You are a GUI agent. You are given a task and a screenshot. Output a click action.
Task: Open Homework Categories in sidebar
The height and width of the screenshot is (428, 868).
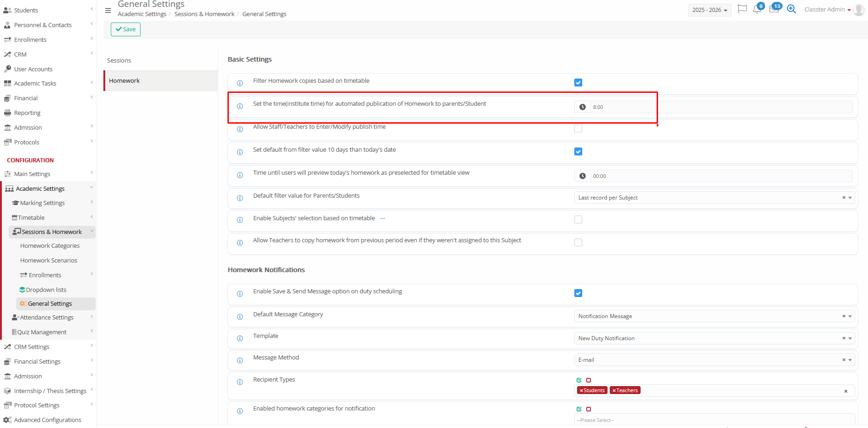point(50,246)
